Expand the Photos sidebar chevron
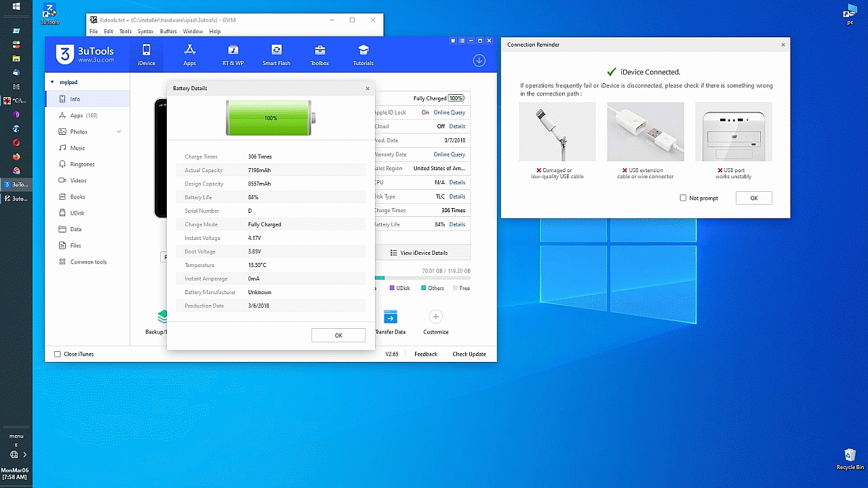868x488 pixels. 119,131
